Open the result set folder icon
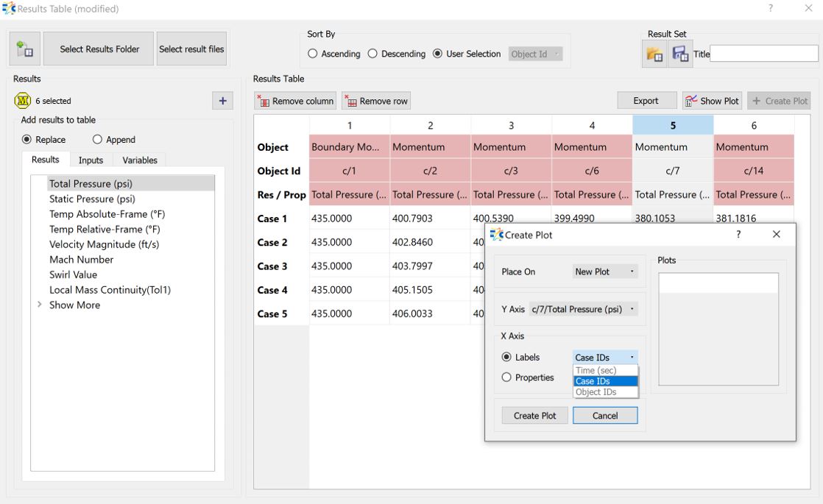The image size is (823, 504). [654, 54]
